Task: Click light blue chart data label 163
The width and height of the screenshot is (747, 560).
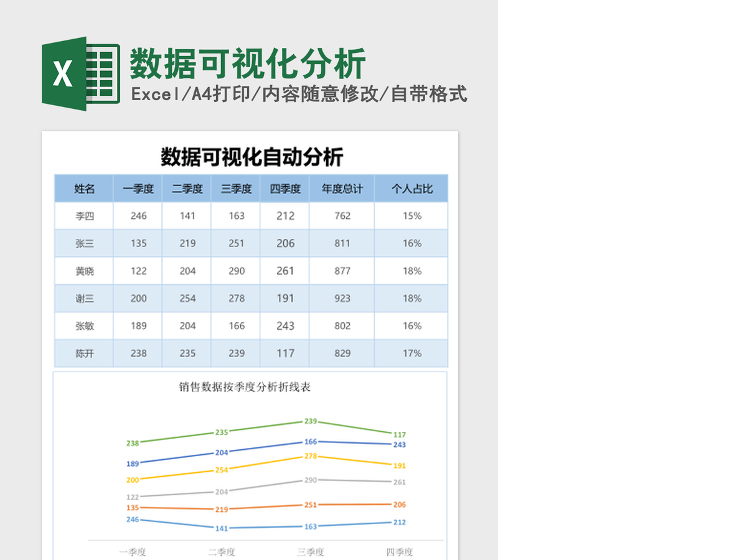Action: pos(311,526)
